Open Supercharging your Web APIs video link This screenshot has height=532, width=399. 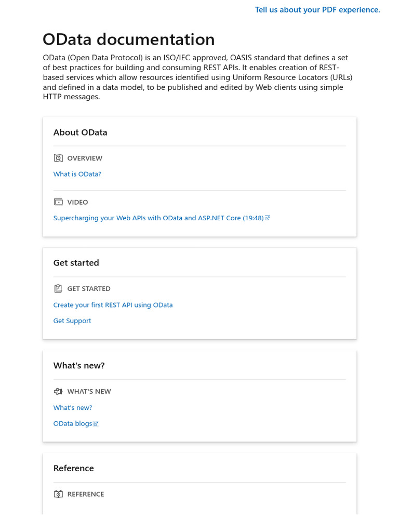158,218
